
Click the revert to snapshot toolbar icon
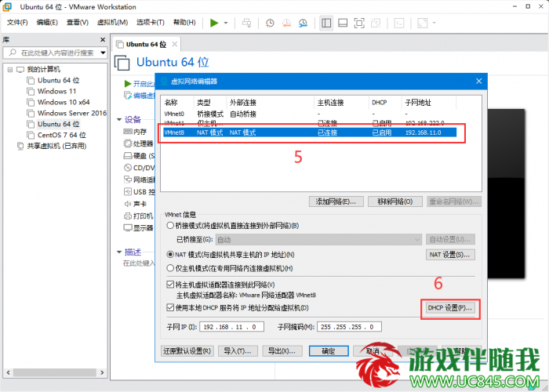[286, 23]
